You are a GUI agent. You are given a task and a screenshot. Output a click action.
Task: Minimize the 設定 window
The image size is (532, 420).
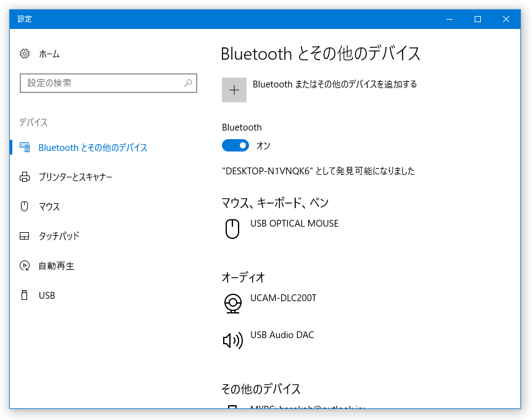tap(449, 19)
